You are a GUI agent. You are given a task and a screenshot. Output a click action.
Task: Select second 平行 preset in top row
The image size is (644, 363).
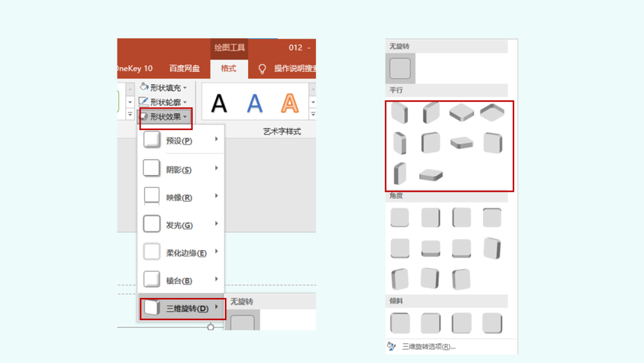[431, 113]
